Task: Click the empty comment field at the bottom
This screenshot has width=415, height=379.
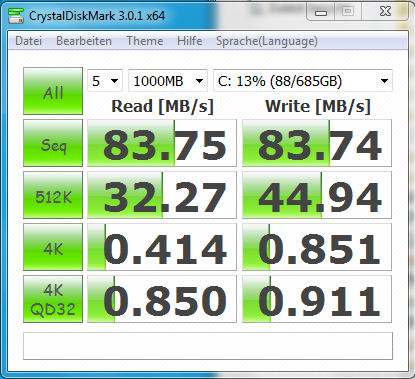Action: pos(208,346)
